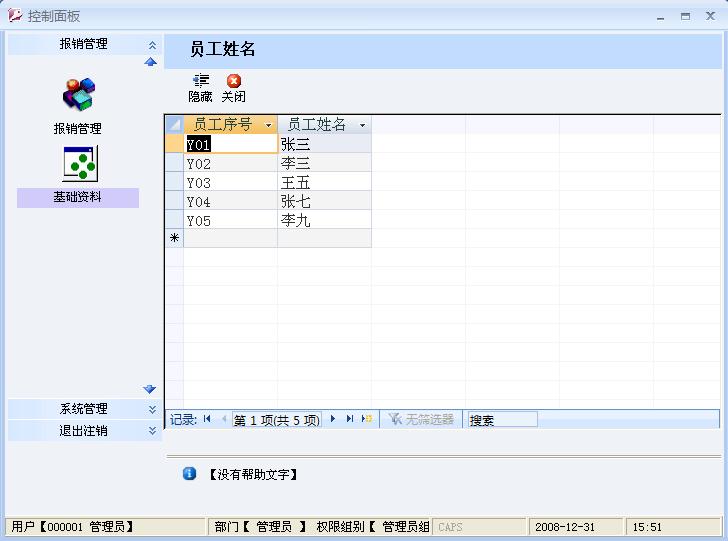Open the 基础资料 module icon
The image size is (728, 541).
click(x=80, y=163)
